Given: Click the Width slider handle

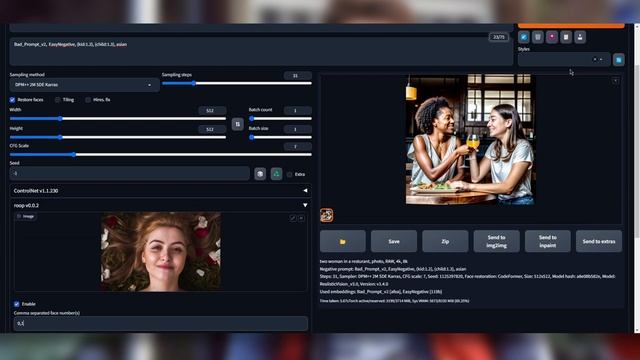Looking at the screenshot, I should click(x=60, y=119).
